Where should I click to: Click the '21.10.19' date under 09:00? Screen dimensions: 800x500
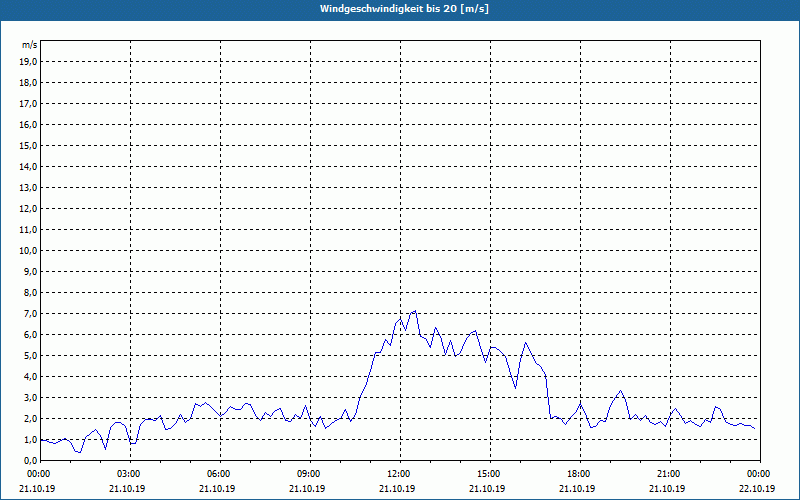pyautogui.click(x=307, y=488)
